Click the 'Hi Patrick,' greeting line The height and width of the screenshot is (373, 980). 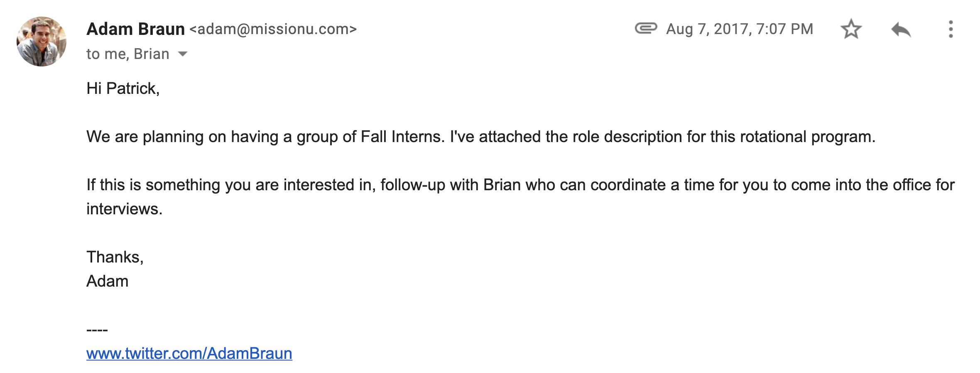point(123,88)
